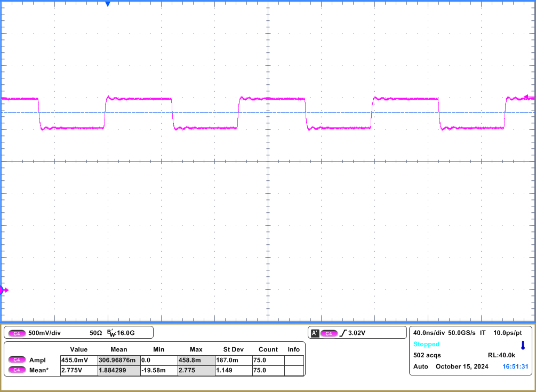This screenshot has height=392, width=536.
Task: Select the C4 channel badge in vertical settings
Action: 18,332
